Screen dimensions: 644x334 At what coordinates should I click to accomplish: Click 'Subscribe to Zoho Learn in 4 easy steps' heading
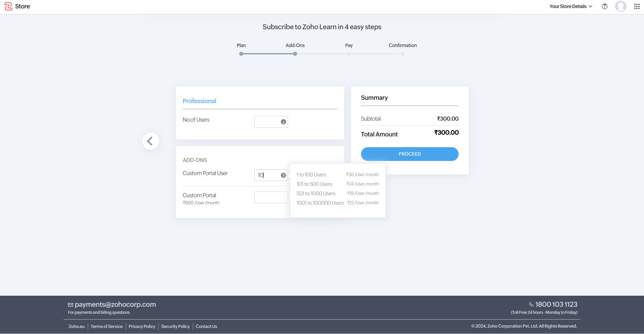tap(322, 27)
